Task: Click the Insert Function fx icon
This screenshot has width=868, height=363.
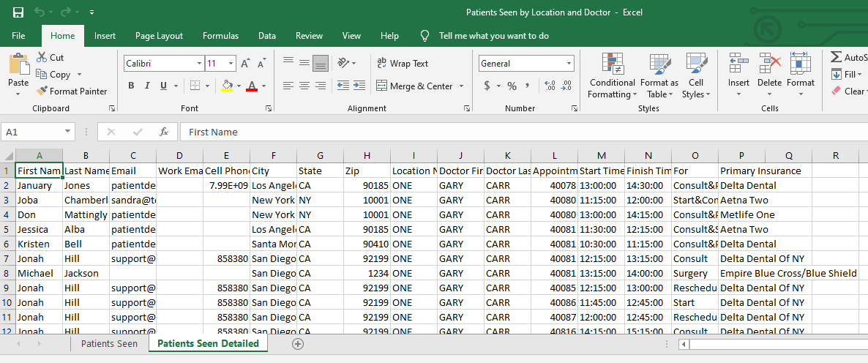Action: [x=164, y=132]
